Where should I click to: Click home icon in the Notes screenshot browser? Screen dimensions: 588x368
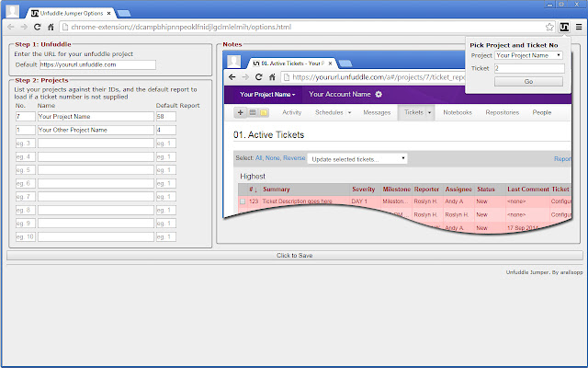pyautogui.click(x=272, y=77)
